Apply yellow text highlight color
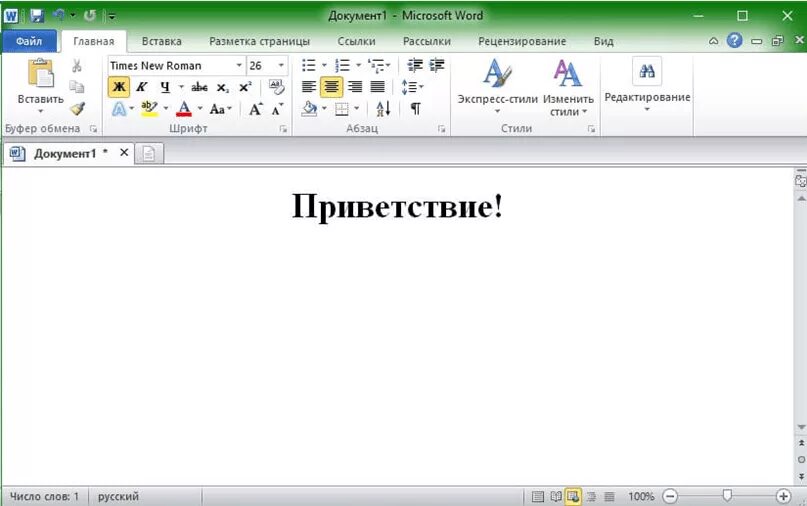Viewport: 807px width, 506px height. [x=149, y=109]
